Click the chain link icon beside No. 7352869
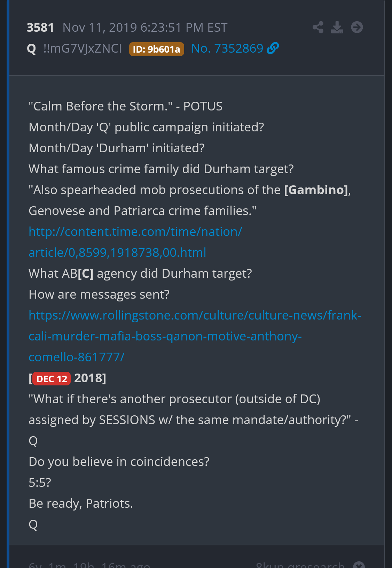This screenshot has width=392, height=568. (x=273, y=48)
